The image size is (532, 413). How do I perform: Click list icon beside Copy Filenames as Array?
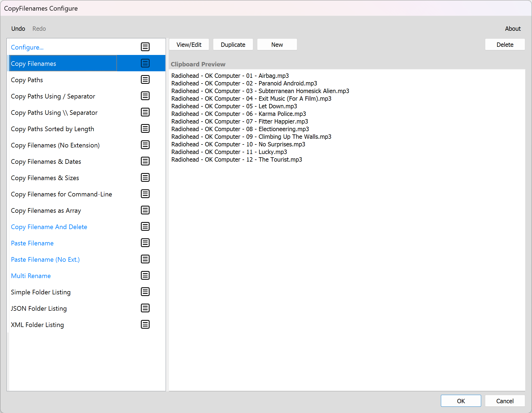coord(145,210)
